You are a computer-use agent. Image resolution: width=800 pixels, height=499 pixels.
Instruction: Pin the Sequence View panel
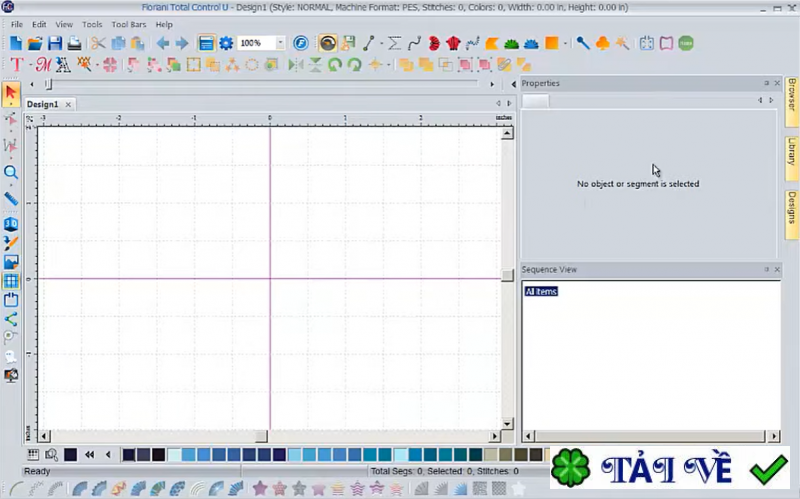[x=766, y=269]
